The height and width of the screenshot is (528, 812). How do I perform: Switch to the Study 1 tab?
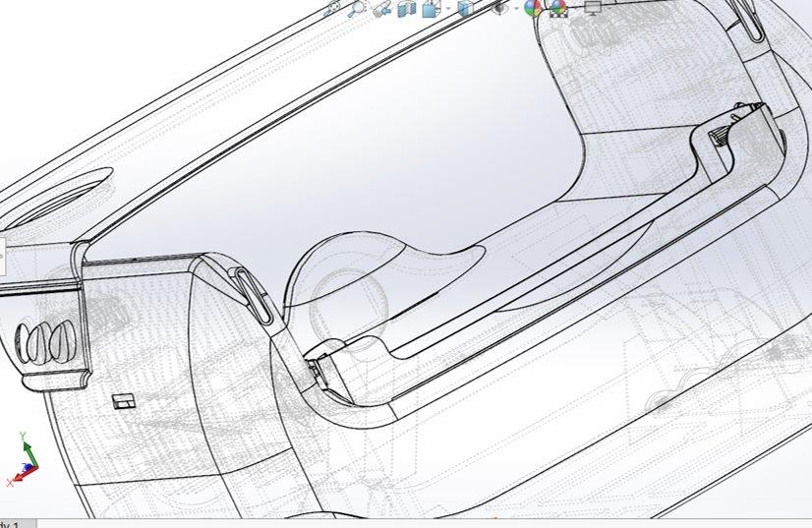click(x=12, y=524)
